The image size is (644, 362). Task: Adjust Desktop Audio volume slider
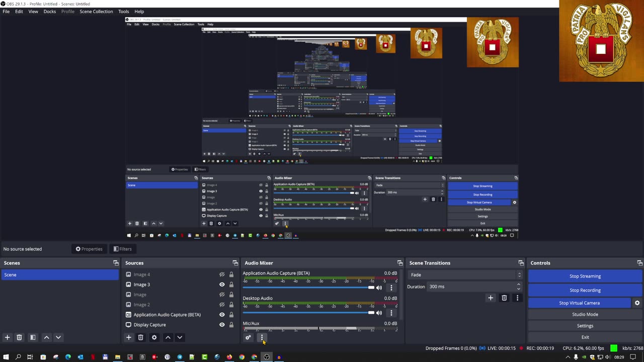point(308,313)
